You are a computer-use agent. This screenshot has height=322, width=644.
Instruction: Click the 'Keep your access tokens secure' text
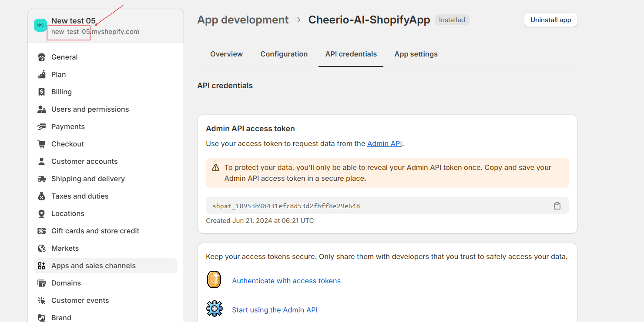[386, 257]
